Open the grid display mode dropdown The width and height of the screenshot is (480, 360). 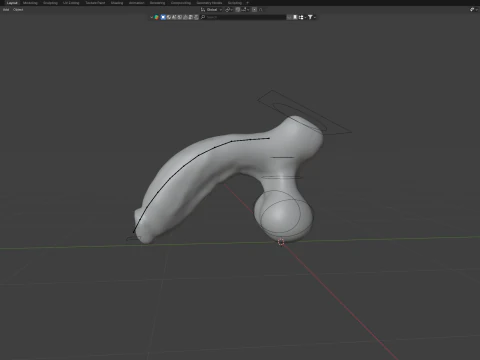[302, 17]
